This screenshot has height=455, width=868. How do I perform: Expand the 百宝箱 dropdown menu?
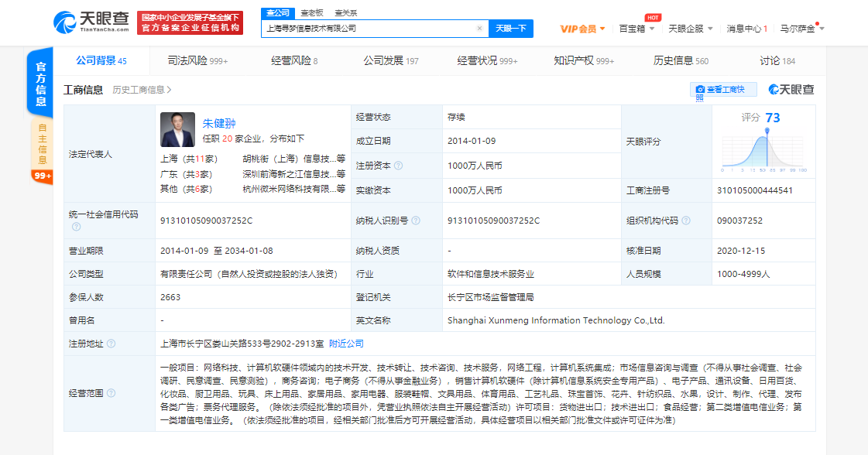pos(636,29)
